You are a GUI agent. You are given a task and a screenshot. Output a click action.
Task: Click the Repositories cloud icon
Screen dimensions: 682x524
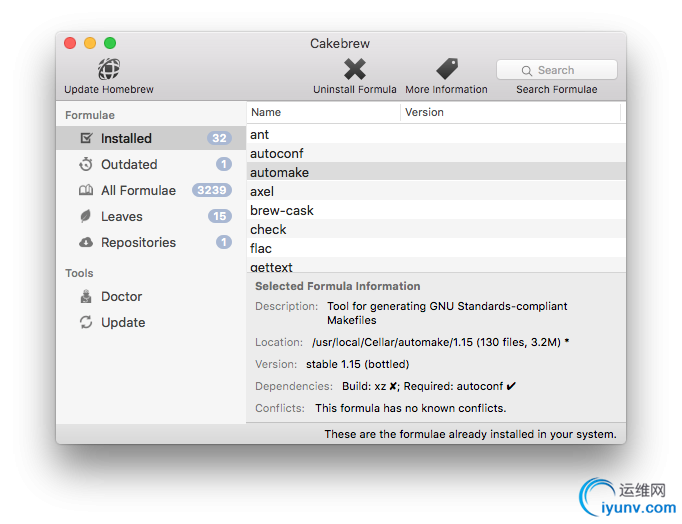coord(86,242)
